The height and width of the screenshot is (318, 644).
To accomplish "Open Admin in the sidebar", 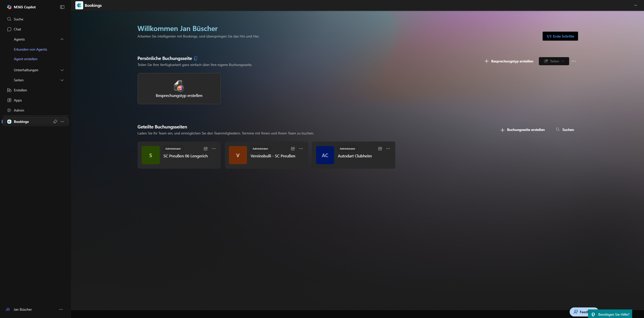I will [19, 110].
